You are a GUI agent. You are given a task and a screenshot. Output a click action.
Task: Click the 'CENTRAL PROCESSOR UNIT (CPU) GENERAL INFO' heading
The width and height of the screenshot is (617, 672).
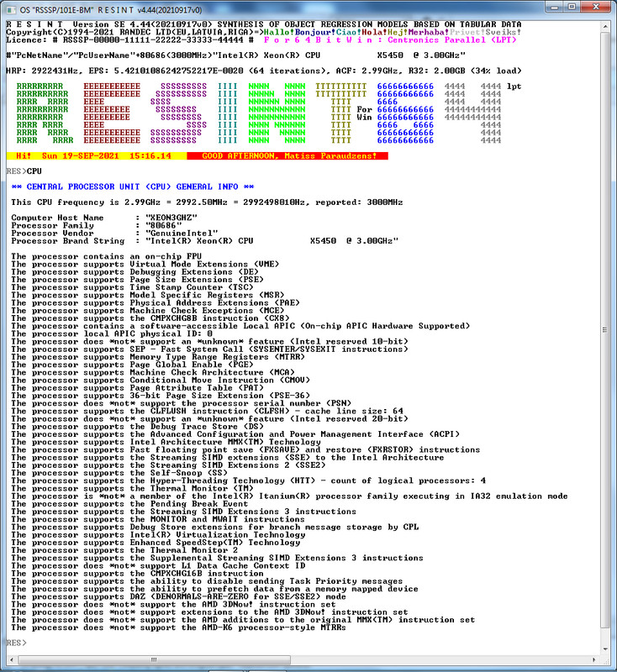[133, 186]
